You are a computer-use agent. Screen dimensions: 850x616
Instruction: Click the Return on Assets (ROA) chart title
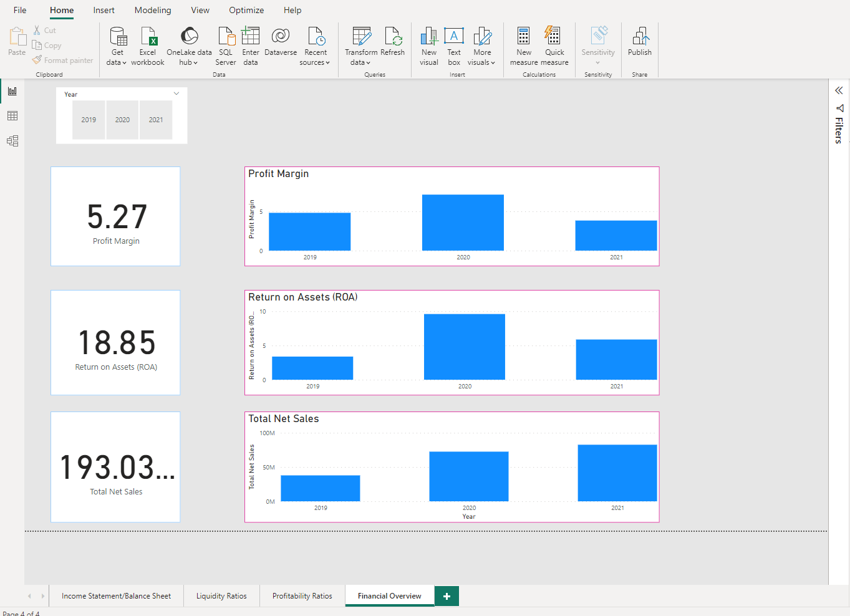(303, 297)
